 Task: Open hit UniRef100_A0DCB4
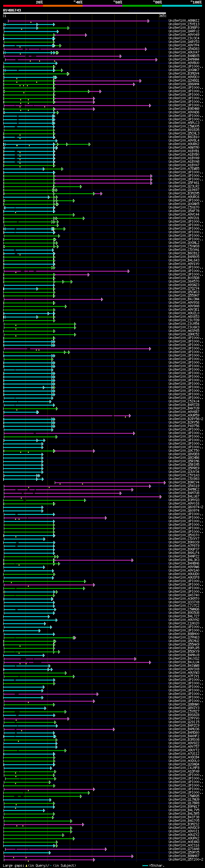tap(184, 757)
